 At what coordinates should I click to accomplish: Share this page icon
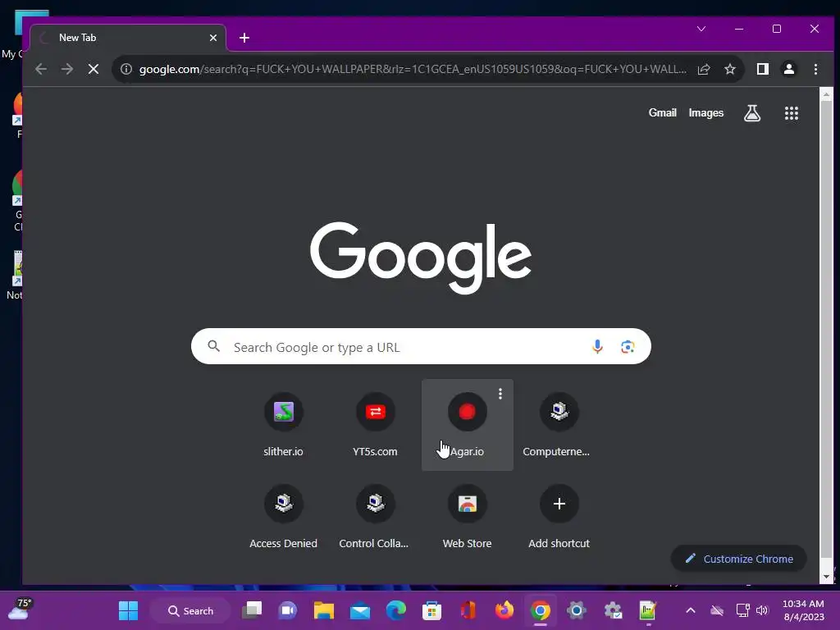tap(704, 69)
